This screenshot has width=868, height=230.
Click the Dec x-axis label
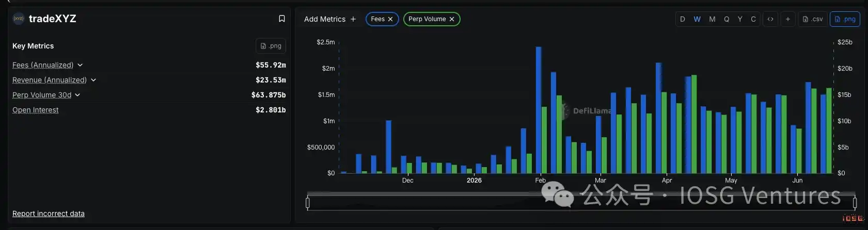[x=407, y=180]
